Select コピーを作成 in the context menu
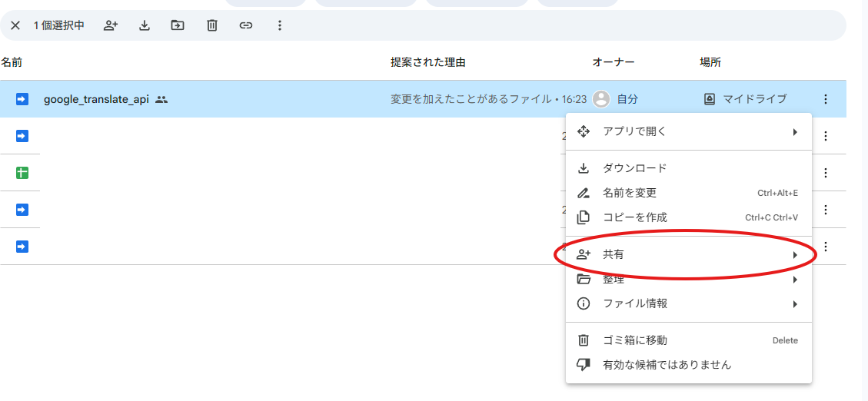The width and height of the screenshot is (868, 401). (x=689, y=217)
